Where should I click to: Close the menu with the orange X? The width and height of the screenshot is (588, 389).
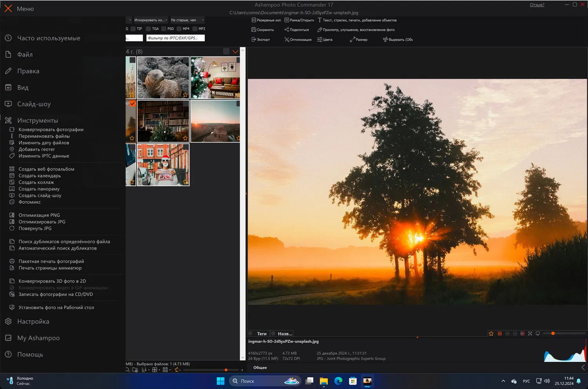tap(8, 9)
